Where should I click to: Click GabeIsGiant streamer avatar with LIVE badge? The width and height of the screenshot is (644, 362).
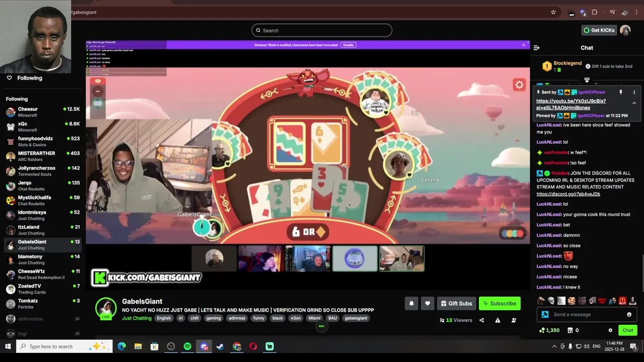pos(106,309)
